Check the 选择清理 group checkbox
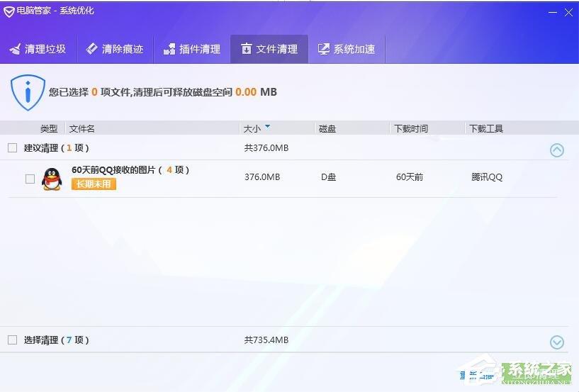Screen dimensions: 579x392 click(13, 340)
